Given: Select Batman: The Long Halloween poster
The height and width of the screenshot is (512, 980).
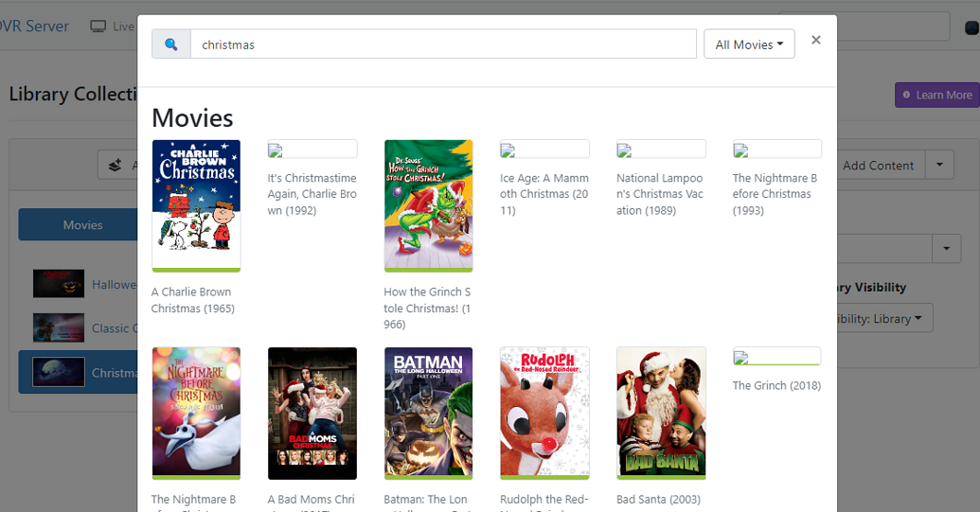Looking at the screenshot, I should (x=428, y=414).
